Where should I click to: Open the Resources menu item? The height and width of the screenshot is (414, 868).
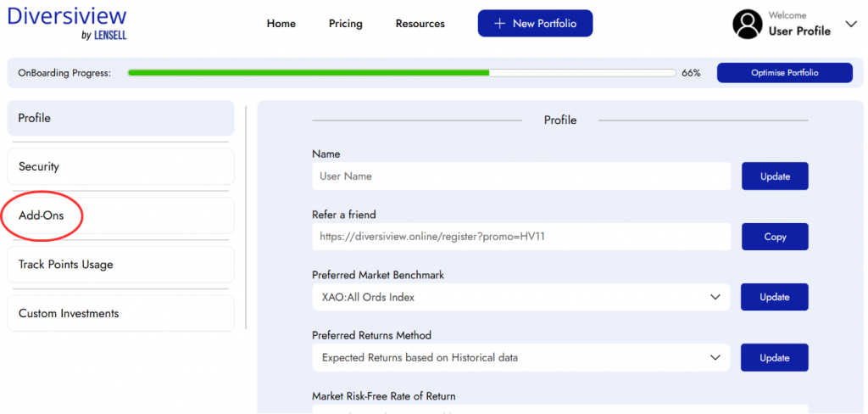[420, 24]
